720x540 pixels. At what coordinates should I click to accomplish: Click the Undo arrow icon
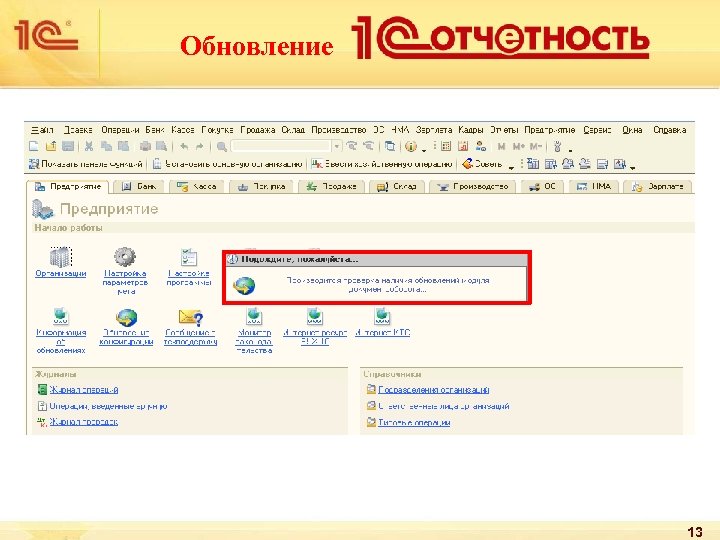[x=184, y=146]
